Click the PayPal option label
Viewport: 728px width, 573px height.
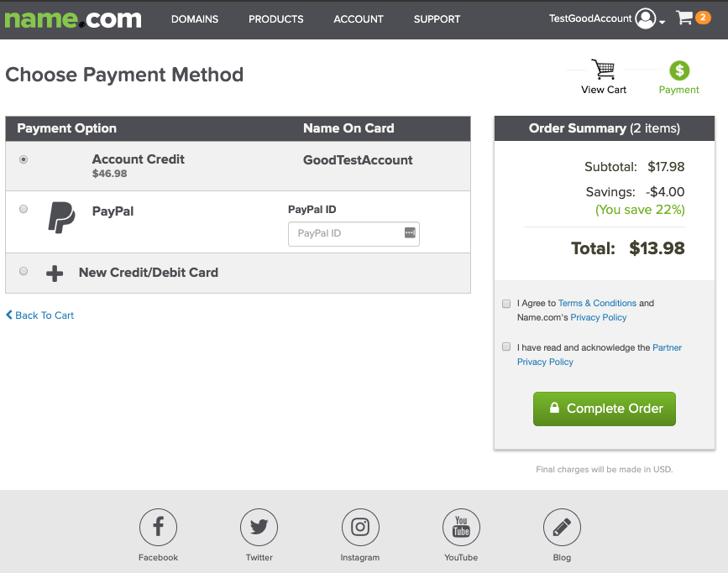pos(113,211)
